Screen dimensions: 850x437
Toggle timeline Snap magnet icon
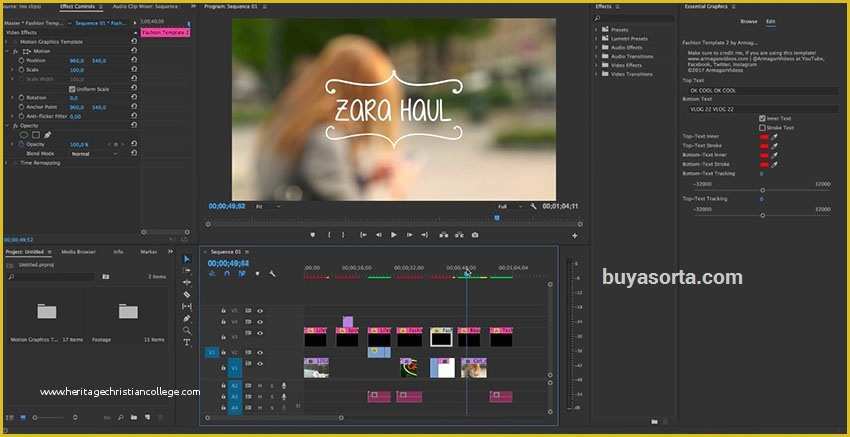[x=227, y=274]
